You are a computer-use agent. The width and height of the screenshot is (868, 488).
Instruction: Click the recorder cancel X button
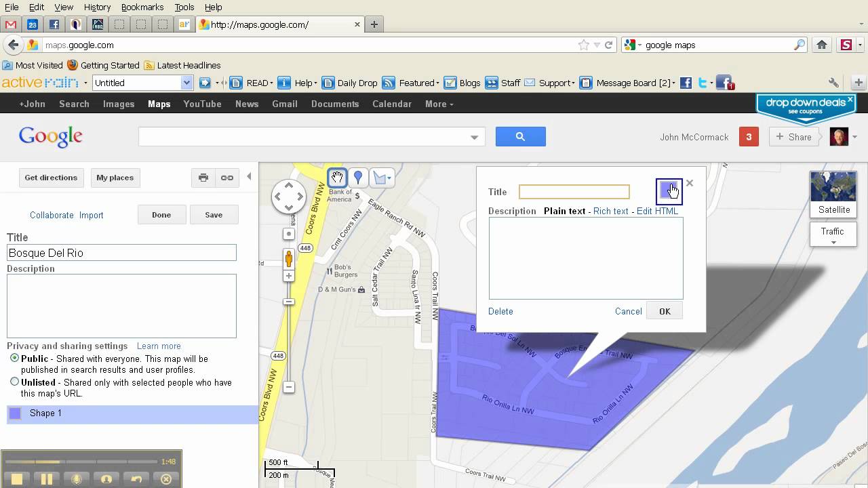coord(166,479)
